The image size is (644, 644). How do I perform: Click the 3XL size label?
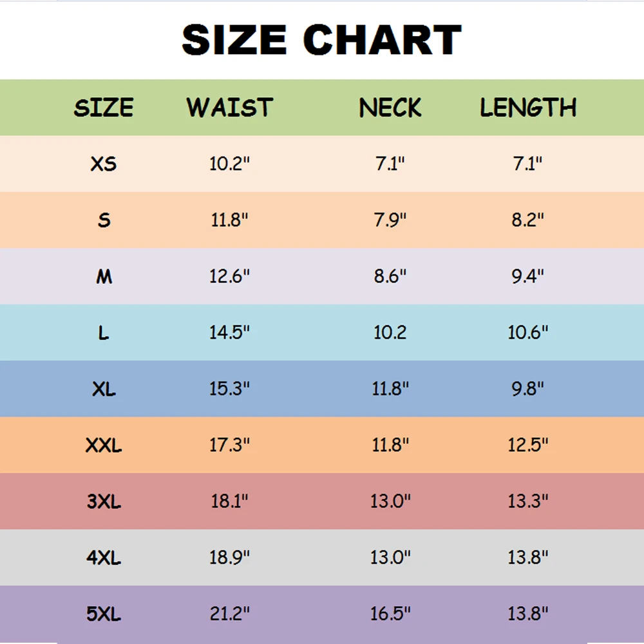coord(104,501)
